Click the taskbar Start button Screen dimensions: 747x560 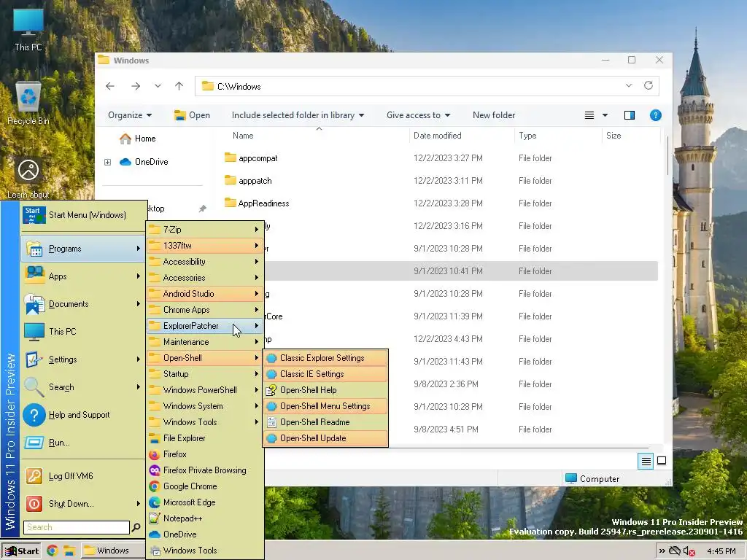coord(21,551)
